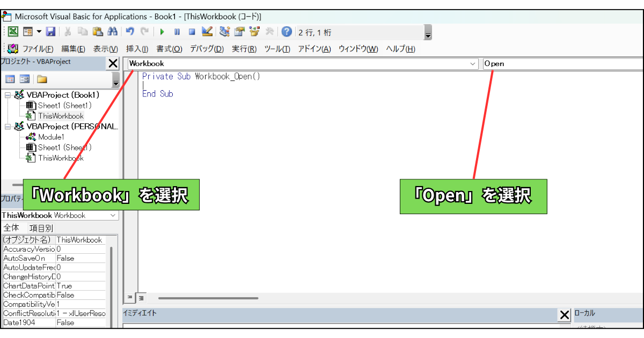Screen dimensions: 644x338
Task: Open the Insert UserForm dropdown arrow
Action: [x=39, y=32]
